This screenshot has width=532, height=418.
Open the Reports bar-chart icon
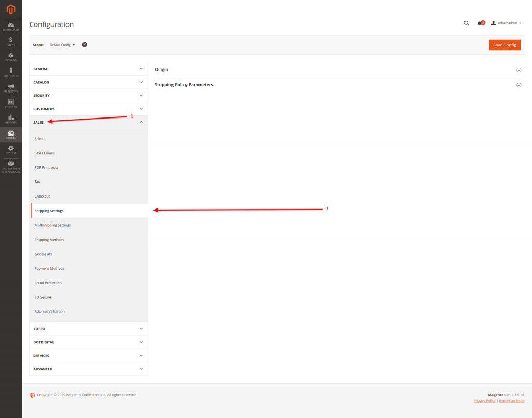[x=11, y=119]
